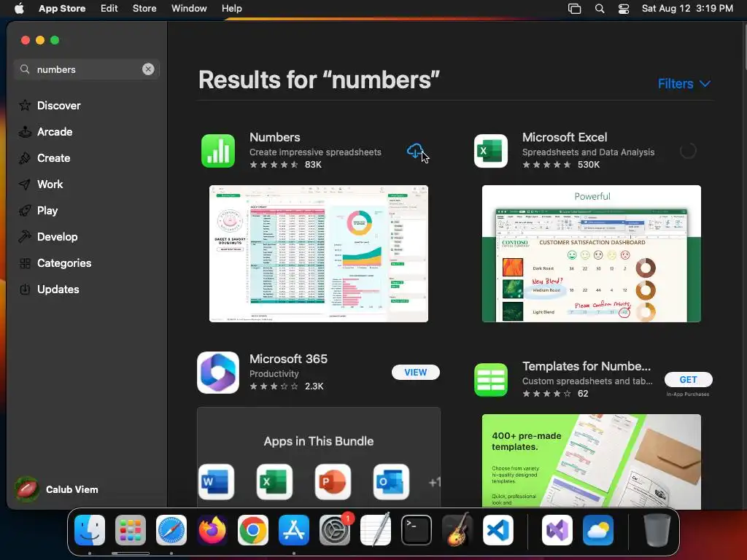This screenshot has width=747, height=560.
Task: Open Templates for Numbers preview image
Action: 591,461
